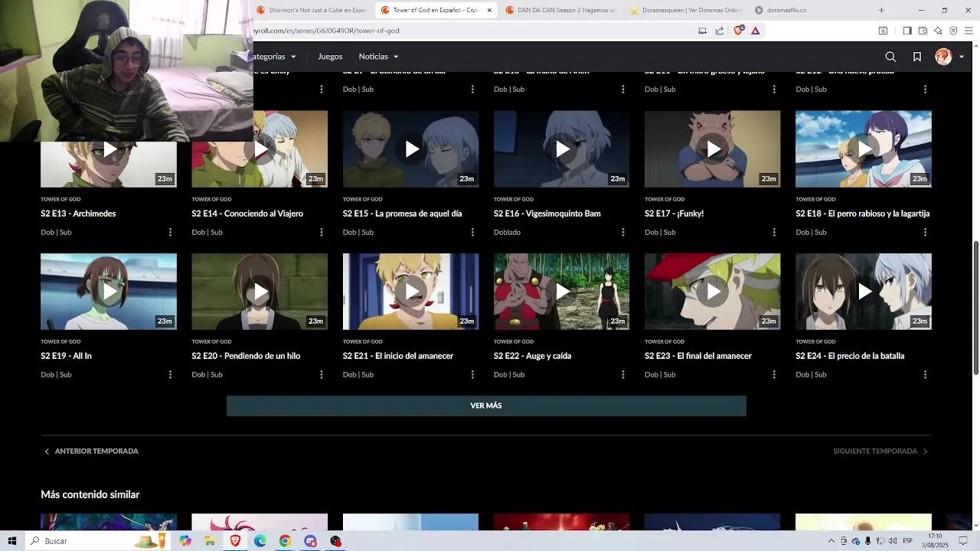Open the Leo AI sparkle icon
The height and width of the screenshot is (551, 980).
pyautogui.click(x=938, y=31)
